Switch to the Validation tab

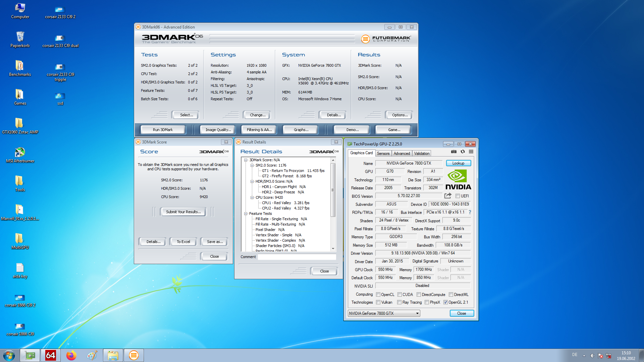tap(421, 154)
